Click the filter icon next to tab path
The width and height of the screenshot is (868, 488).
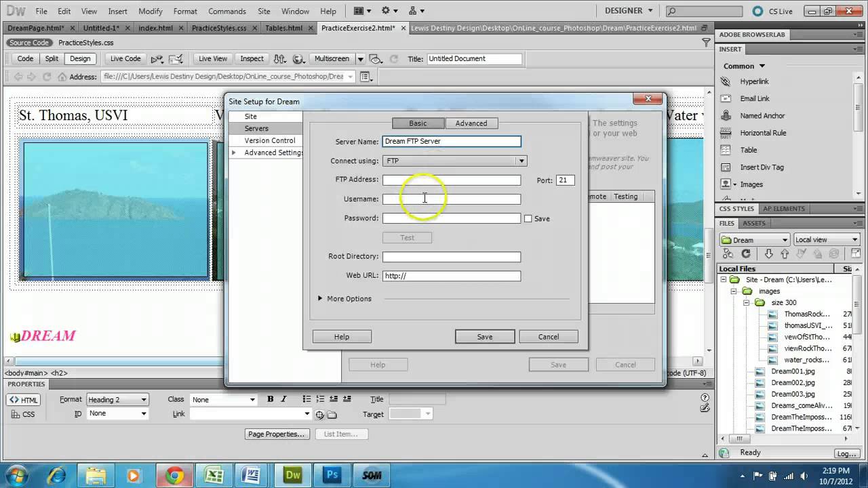pos(706,43)
